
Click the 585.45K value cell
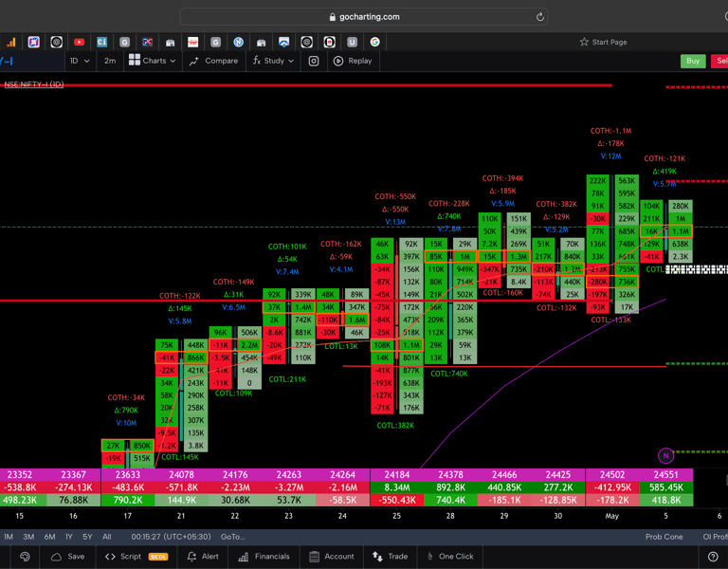pos(665,487)
